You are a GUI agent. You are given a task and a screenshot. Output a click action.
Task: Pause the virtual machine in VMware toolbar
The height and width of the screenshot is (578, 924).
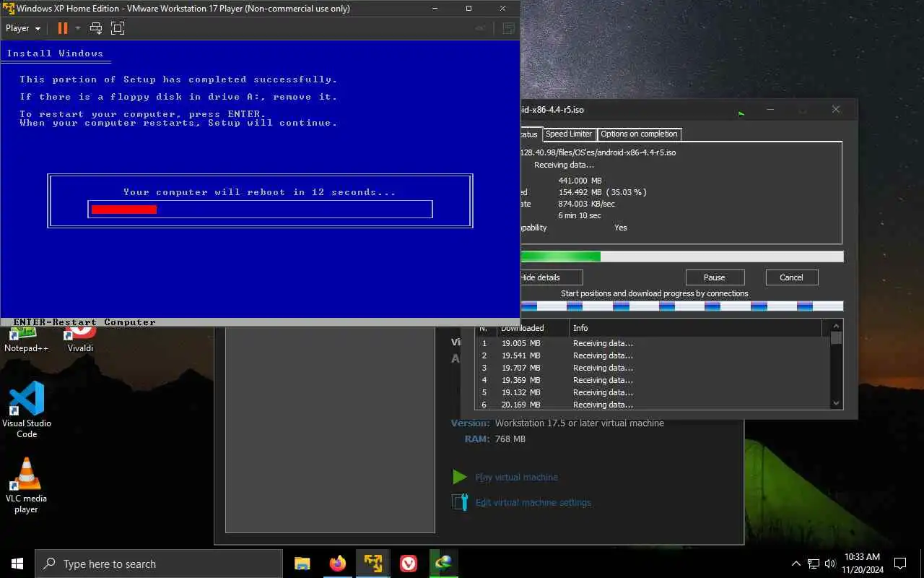[x=63, y=28]
